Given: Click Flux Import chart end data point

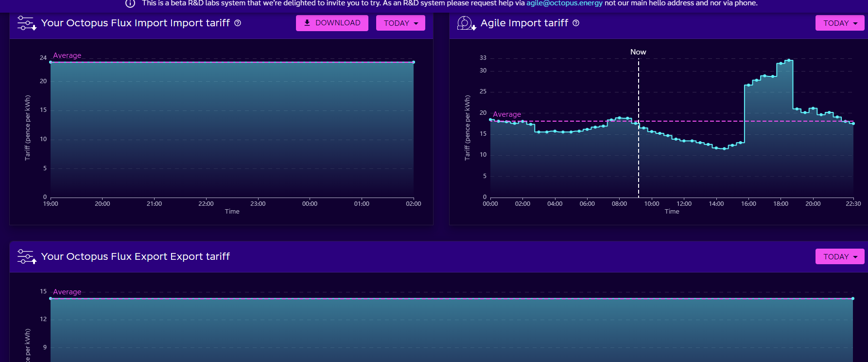Looking at the screenshot, I should 414,62.
